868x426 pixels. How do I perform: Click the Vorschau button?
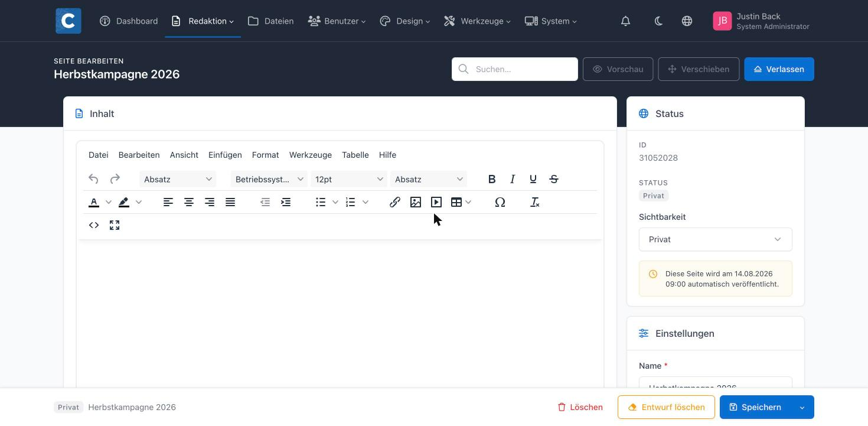618,69
